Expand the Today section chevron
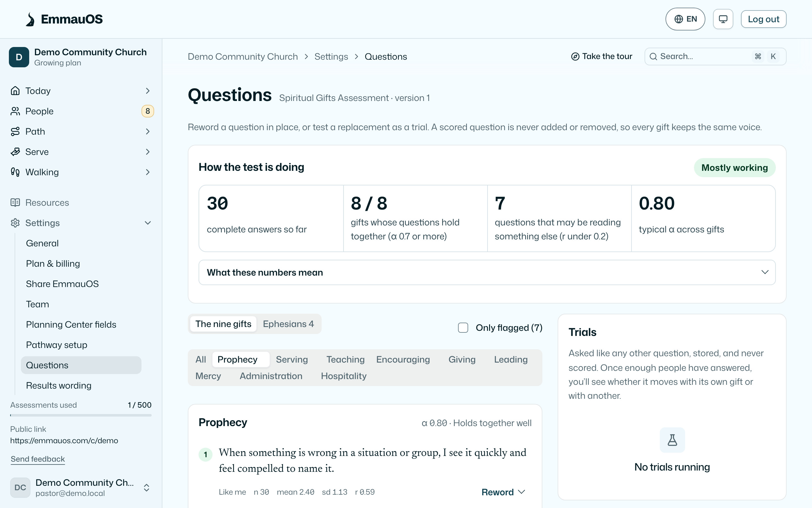Image resolution: width=812 pixels, height=508 pixels. pos(147,91)
